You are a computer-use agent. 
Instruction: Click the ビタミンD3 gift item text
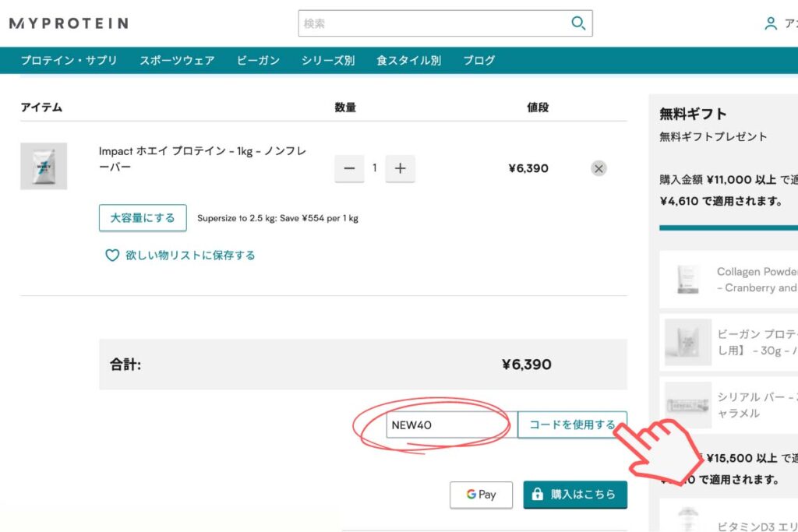tap(757, 526)
